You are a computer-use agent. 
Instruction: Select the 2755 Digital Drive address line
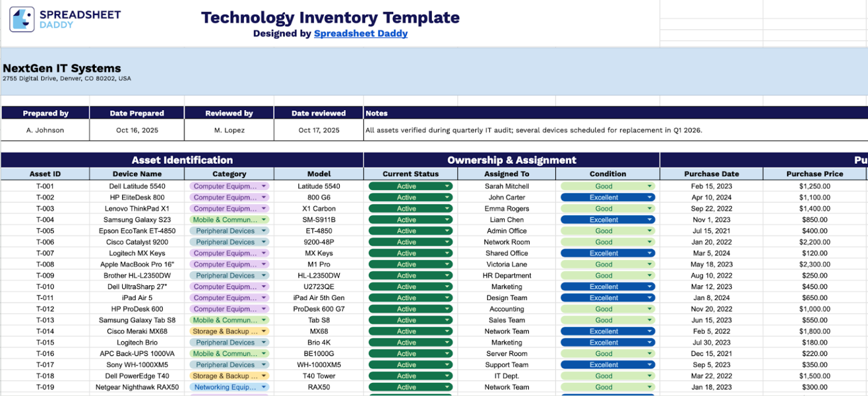coord(67,79)
